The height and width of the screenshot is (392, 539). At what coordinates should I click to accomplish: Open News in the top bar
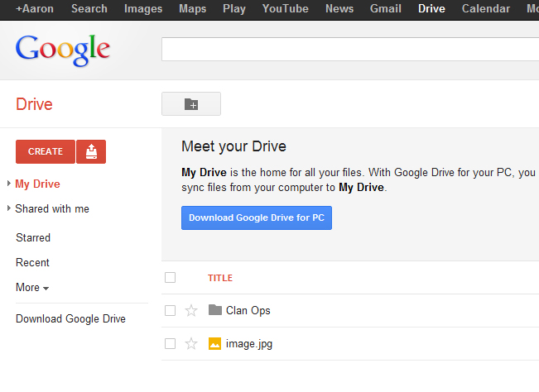click(x=339, y=8)
